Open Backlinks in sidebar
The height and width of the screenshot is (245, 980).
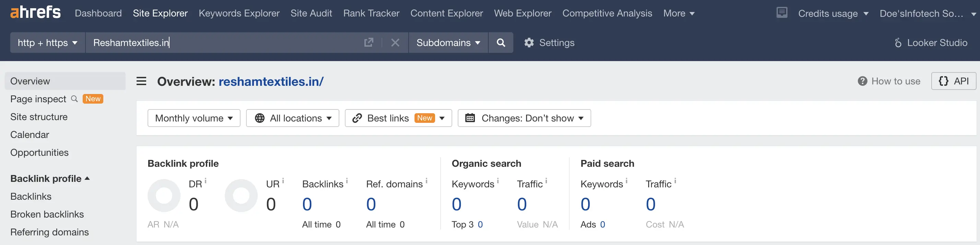coord(31,196)
